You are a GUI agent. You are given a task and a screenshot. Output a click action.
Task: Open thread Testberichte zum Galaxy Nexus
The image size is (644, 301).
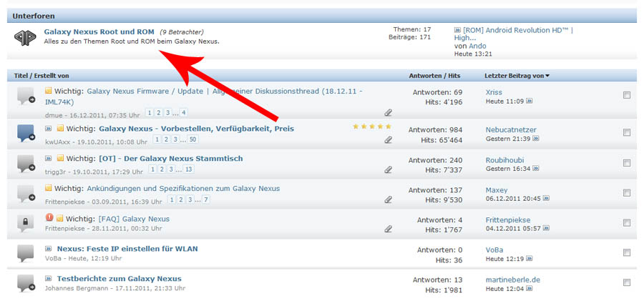coord(119,279)
